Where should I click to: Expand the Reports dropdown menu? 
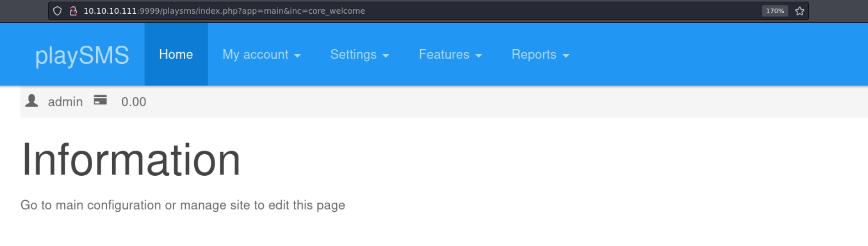pyautogui.click(x=540, y=54)
